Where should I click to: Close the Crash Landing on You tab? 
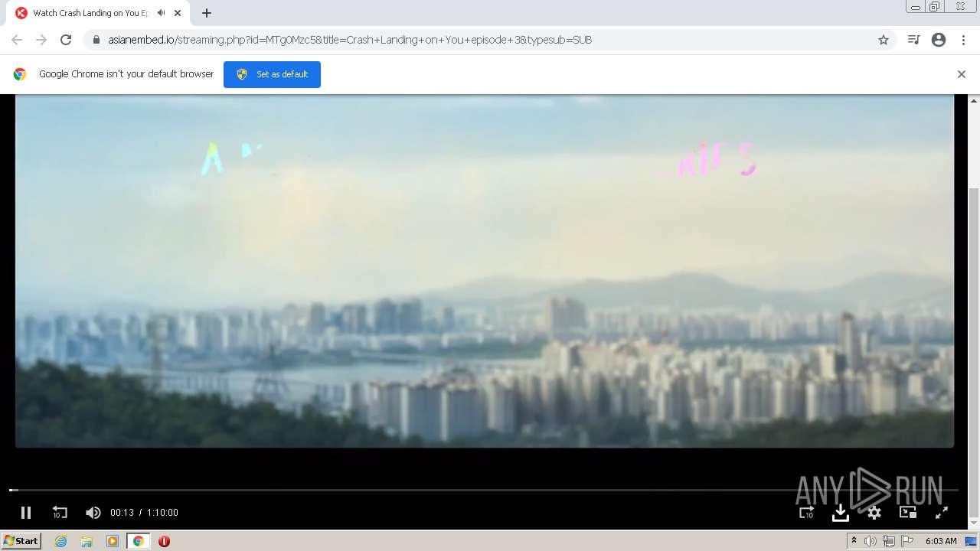tap(178, 13)
